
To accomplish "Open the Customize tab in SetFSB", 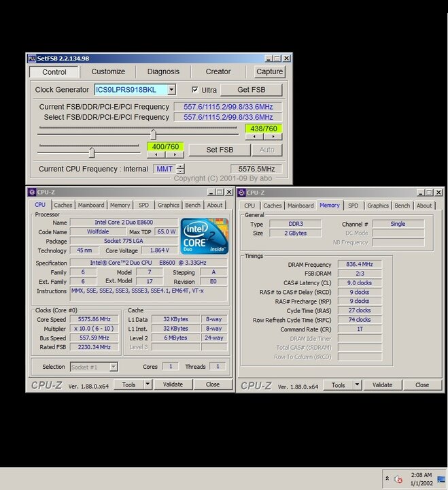I will [108, 71].
